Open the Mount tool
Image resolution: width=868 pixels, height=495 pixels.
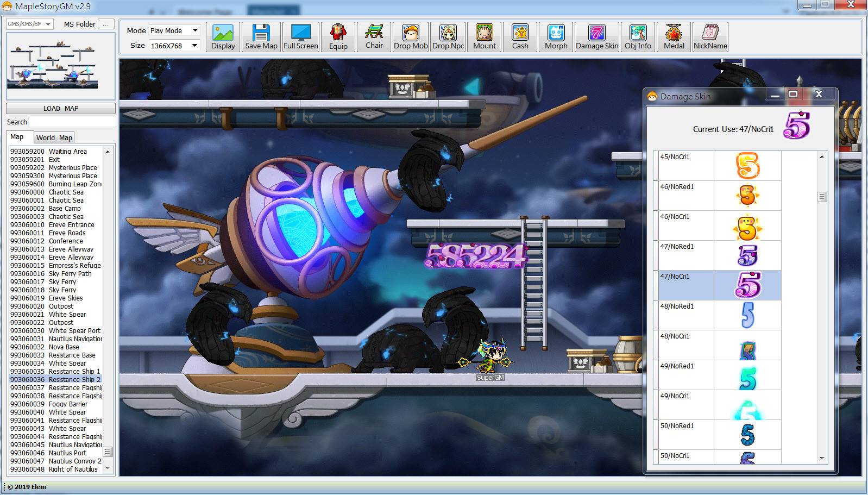(x=484, y=37)
